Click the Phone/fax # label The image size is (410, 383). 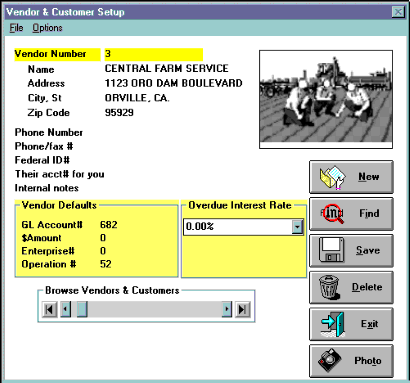coord(44,146)
